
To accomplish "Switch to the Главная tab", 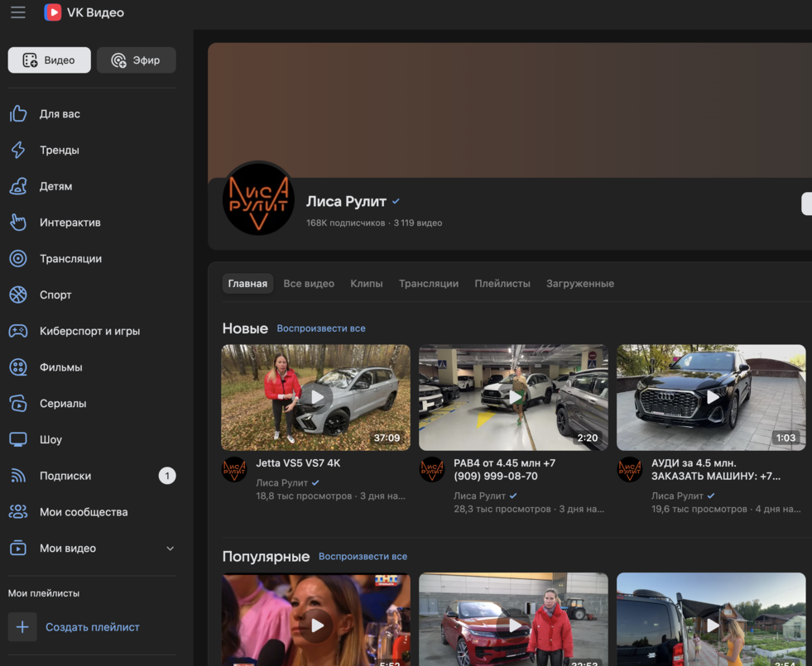I will (247, 284).
